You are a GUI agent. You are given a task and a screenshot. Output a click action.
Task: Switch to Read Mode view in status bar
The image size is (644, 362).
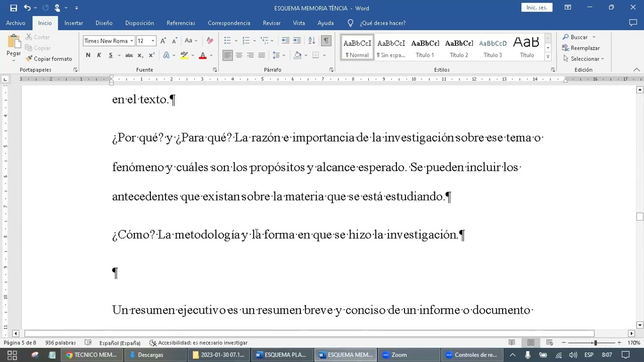[x=512, y=342]
